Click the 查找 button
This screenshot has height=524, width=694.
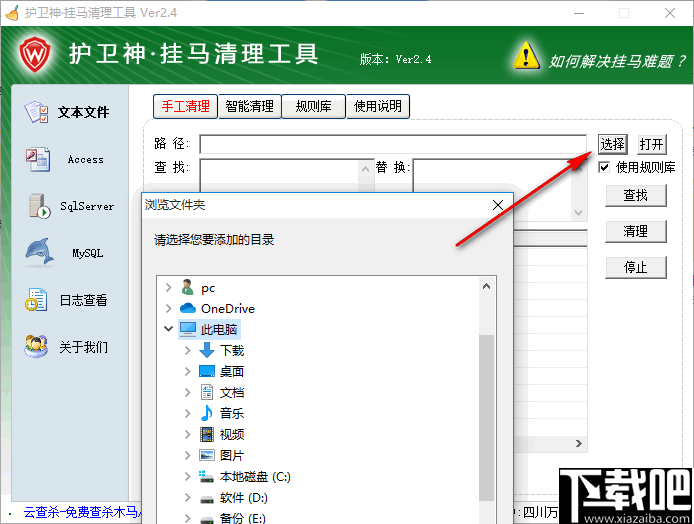pyautogui.click(x=636, y=195)
